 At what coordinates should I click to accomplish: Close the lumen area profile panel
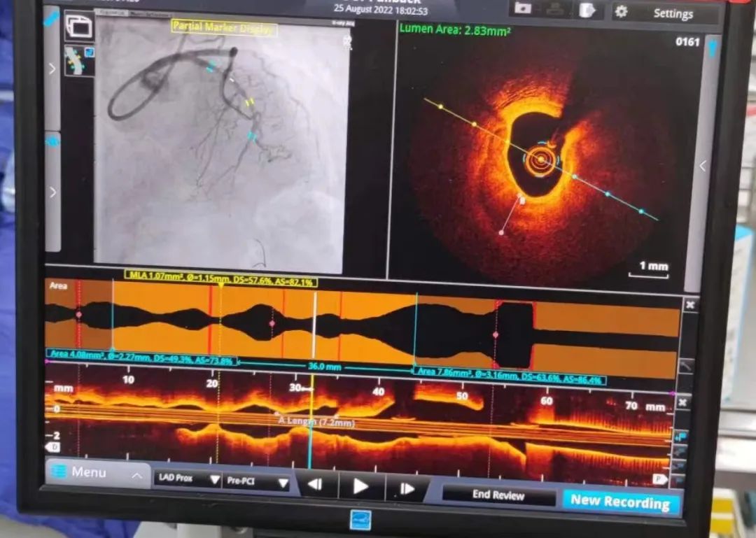coord(689,304)
